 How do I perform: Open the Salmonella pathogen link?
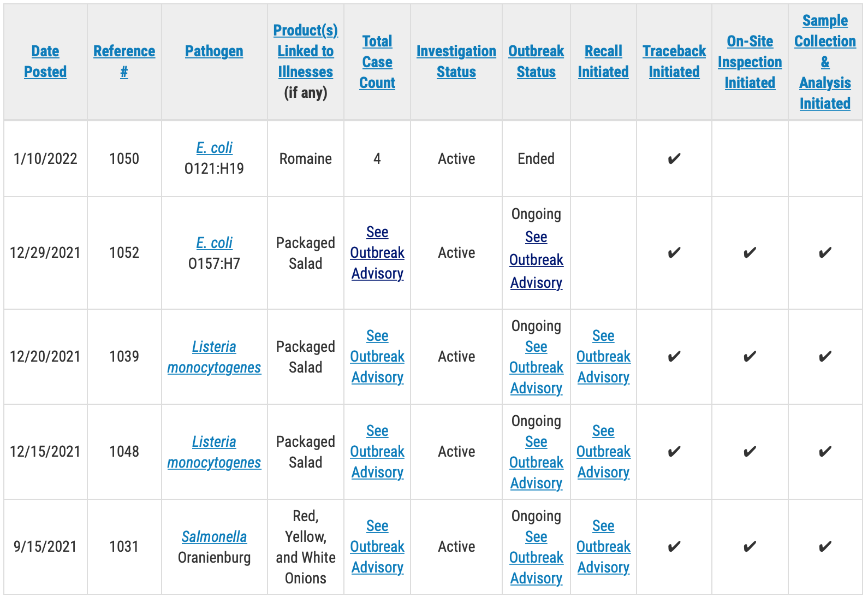tap(214, 536)
